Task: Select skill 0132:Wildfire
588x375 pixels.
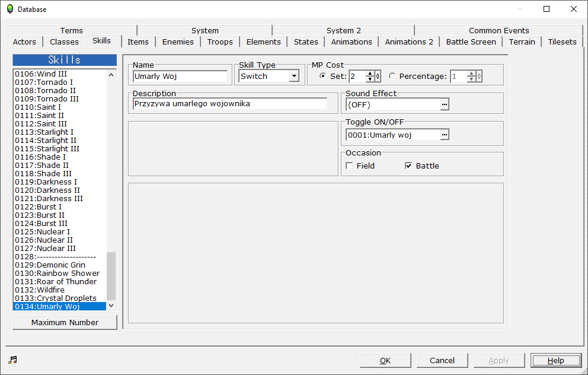Action: point(60,290)
